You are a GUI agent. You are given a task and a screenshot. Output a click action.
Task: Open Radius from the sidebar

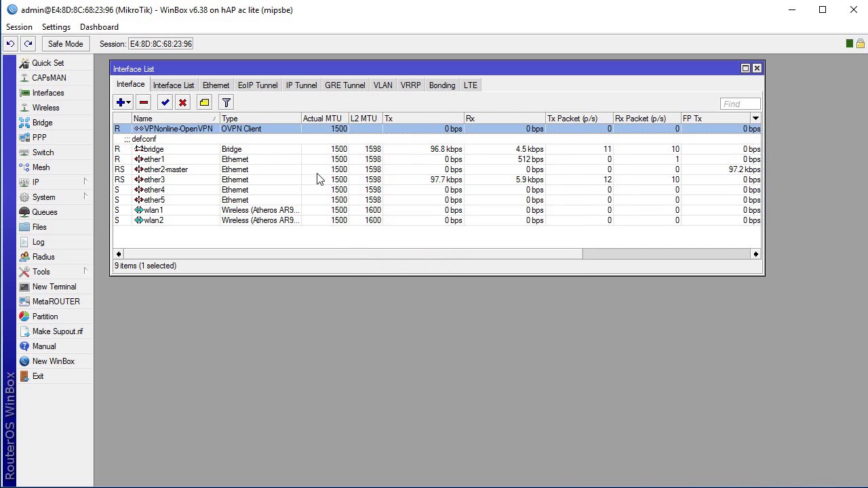43,257
